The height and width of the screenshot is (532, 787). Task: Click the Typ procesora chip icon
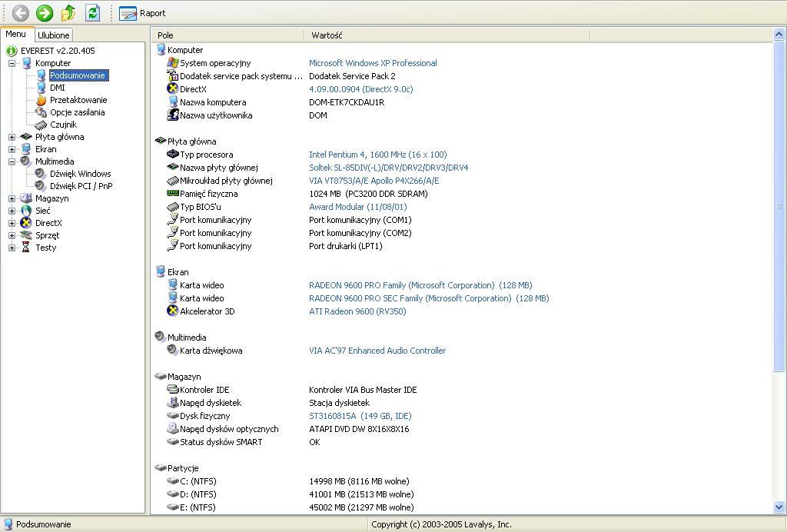173,154
